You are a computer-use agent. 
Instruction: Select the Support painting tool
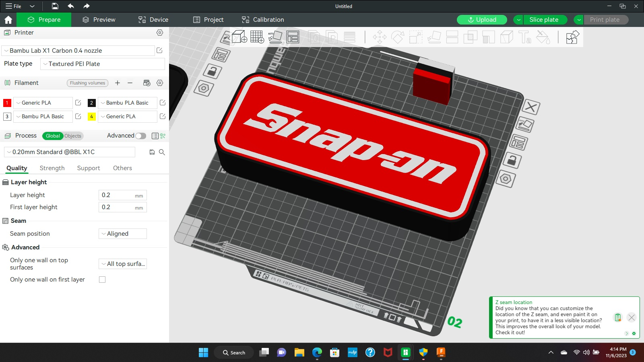(488, 37)
